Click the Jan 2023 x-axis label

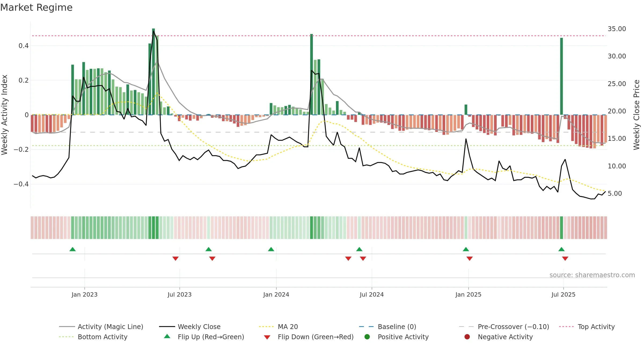pyautogui.click(x=85, y=295)
